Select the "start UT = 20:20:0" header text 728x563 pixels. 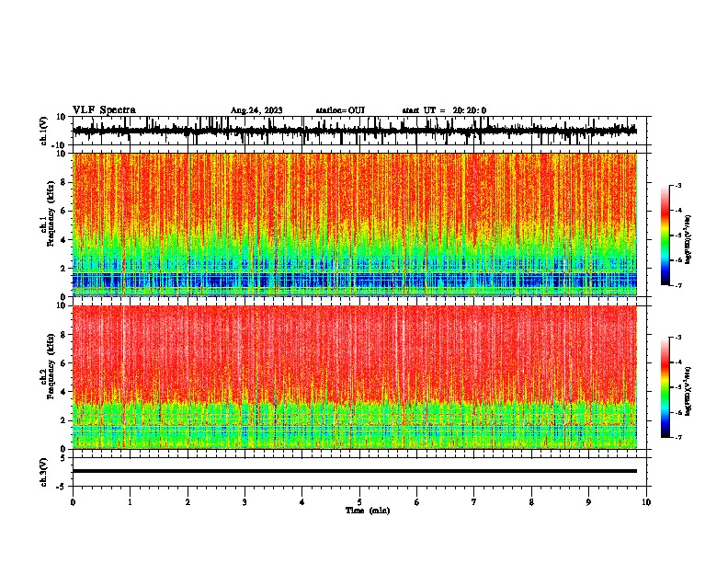point(444,110)
